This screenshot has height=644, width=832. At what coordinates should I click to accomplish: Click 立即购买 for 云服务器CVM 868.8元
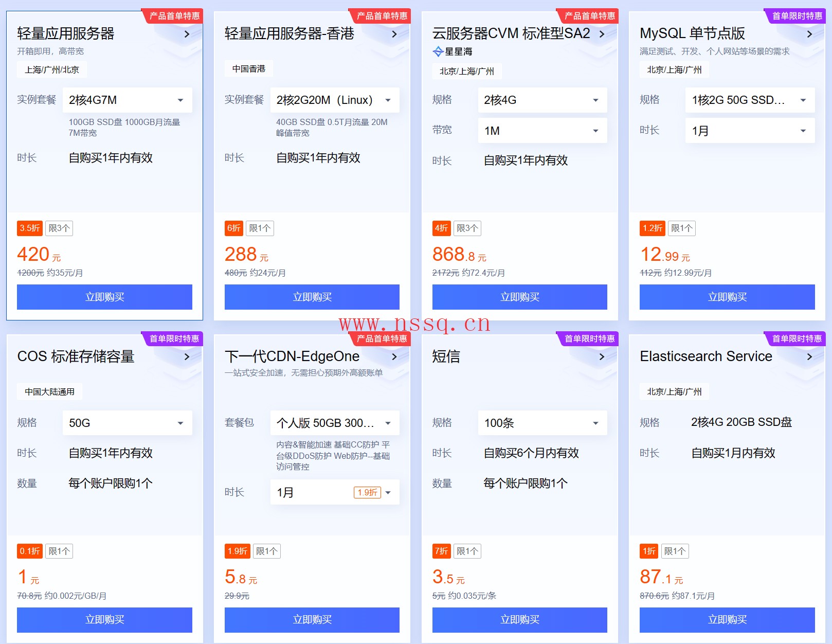(x=520, y=297)
